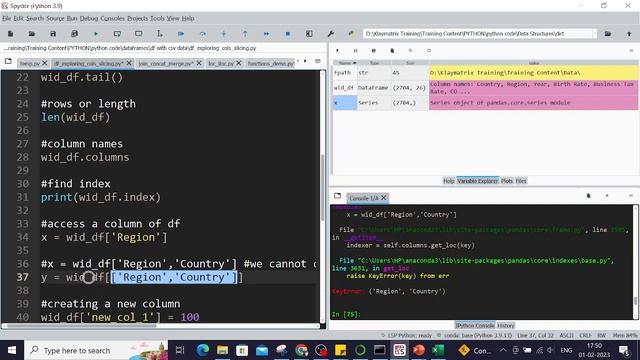
Task: Open the Search menu
Action: pyautogui.click(x=35, y=18)
